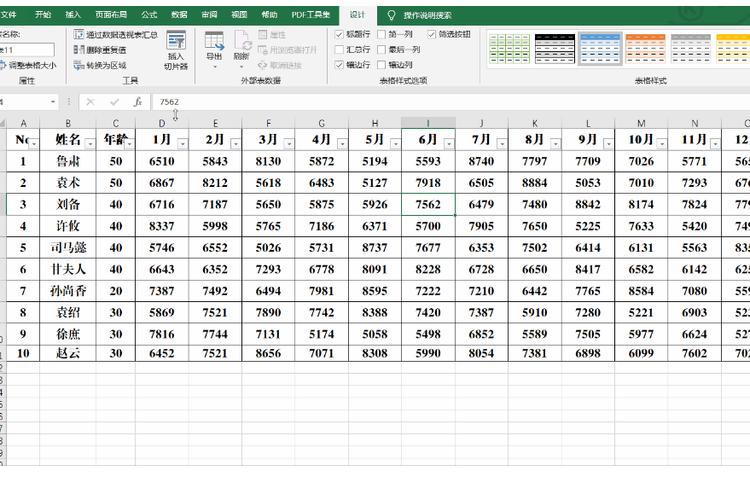This screenshot has height=500, width=750.
Task: Enable the 汇总行 total row checkbox
Action: coord(339,50)
